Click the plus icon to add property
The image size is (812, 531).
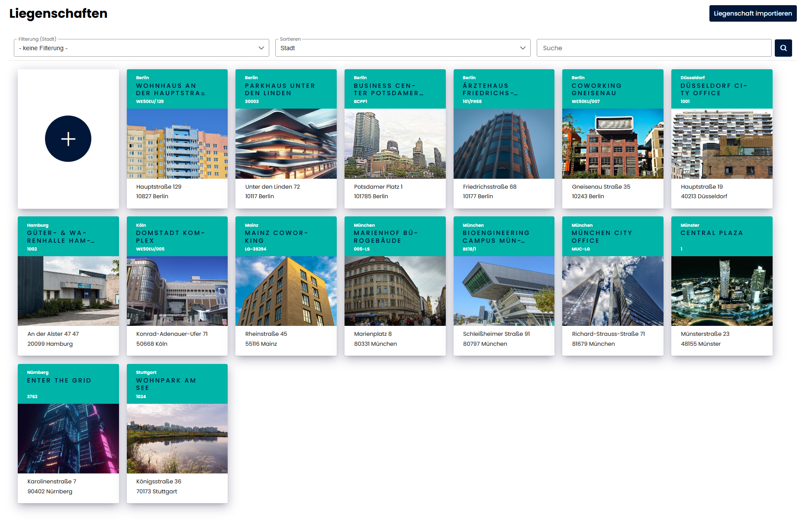[x=68, y=139]
